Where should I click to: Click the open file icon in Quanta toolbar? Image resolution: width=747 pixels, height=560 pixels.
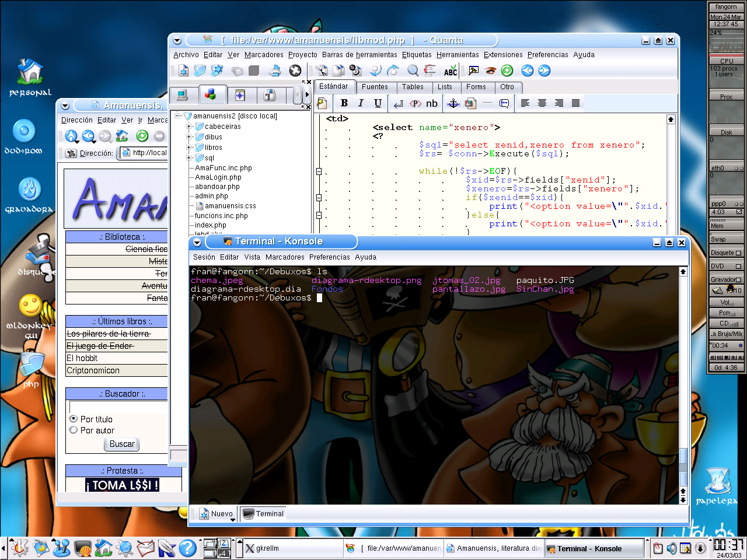point(200,71)
